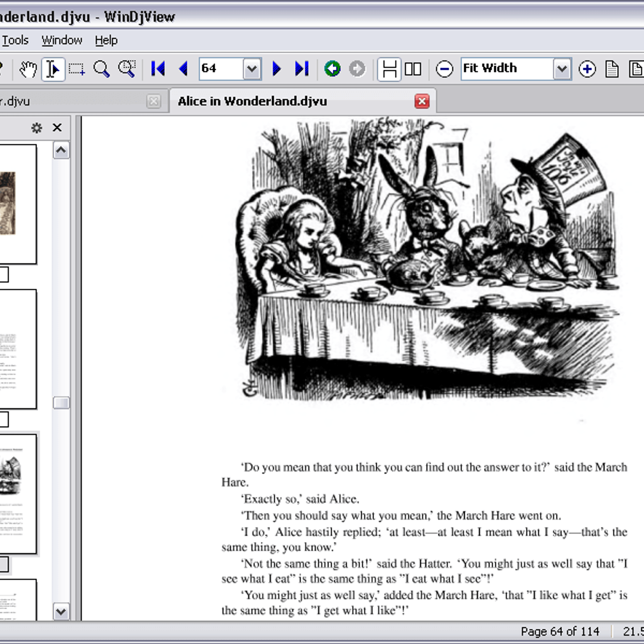Image resolution: width=644 pixels, height=644 pixels.
Task: Jump to the last page
Action: coord(302,69)
